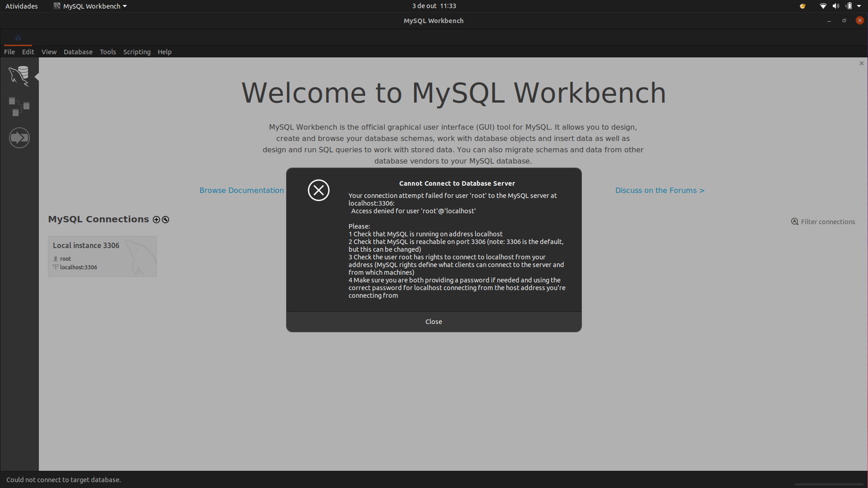The image size is (868, 488).
Task: Open the Models sidebar icon
Action: pos(19,107)
